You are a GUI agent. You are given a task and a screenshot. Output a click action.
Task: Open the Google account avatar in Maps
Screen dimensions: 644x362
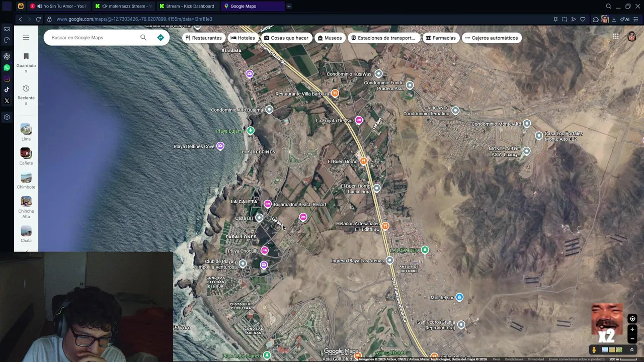(x=631, y=36)
